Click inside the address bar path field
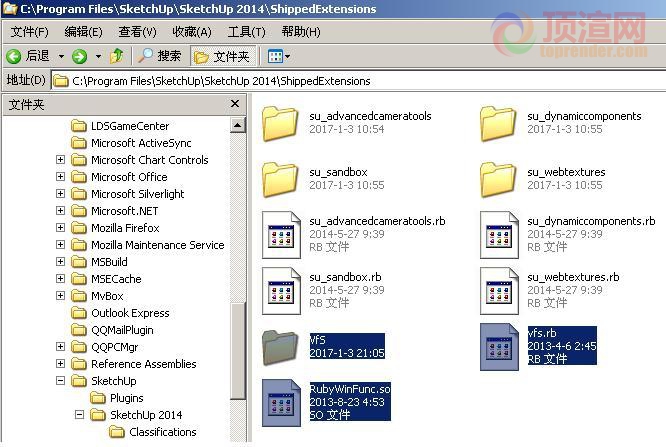The height and width of the screenshot is (447, 666). pyautogui.click(x=358, y=81)
